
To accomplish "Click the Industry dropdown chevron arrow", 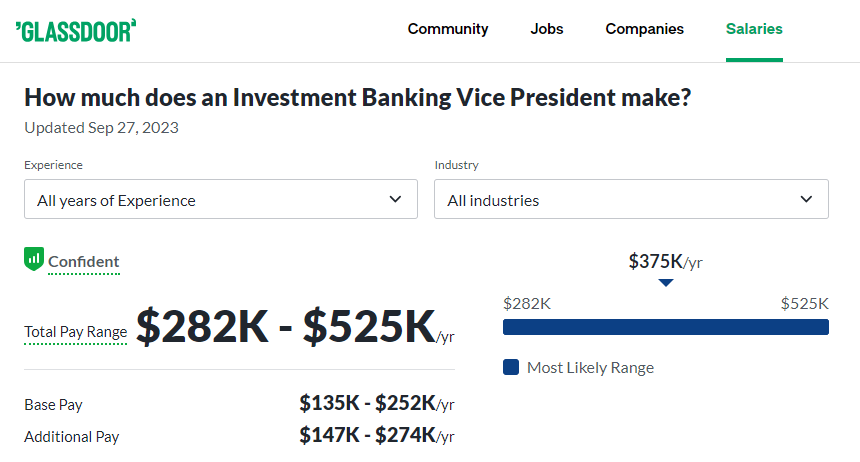I will pos(806,199).
